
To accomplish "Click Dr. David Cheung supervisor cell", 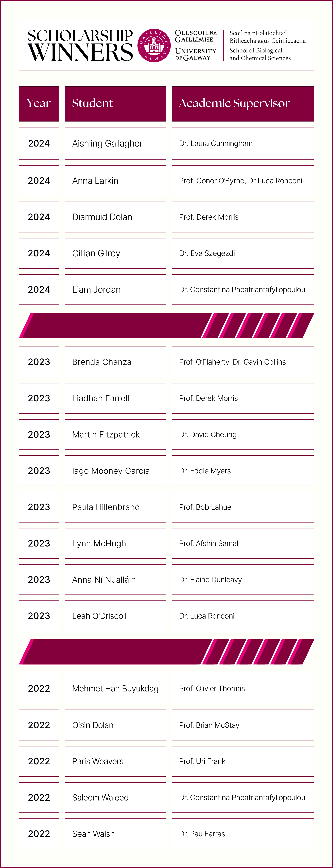I will click(242, 434).
